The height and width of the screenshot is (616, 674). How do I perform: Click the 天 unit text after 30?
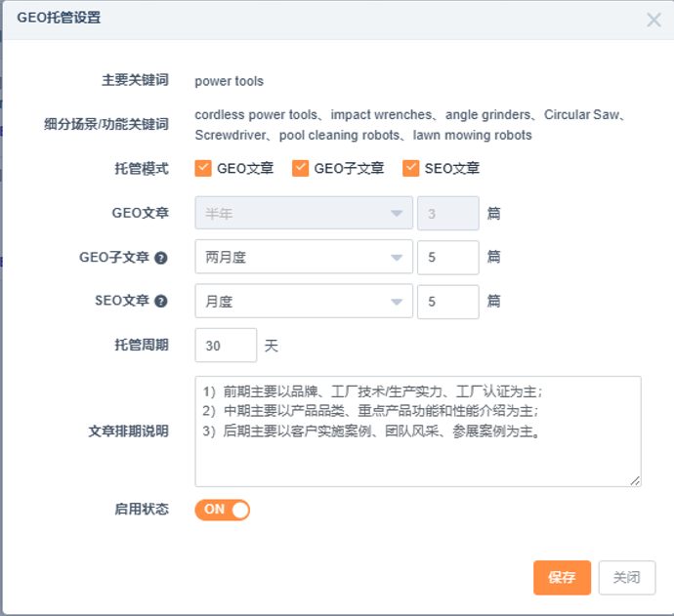[272, 346]
